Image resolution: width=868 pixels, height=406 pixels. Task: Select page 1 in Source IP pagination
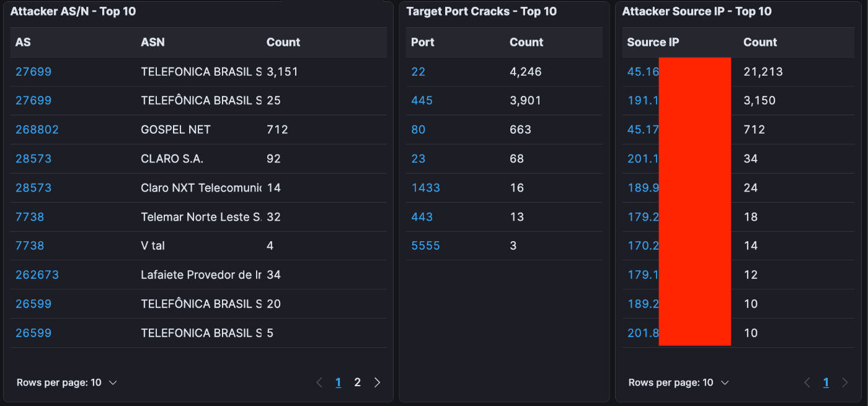click(826, 382)
